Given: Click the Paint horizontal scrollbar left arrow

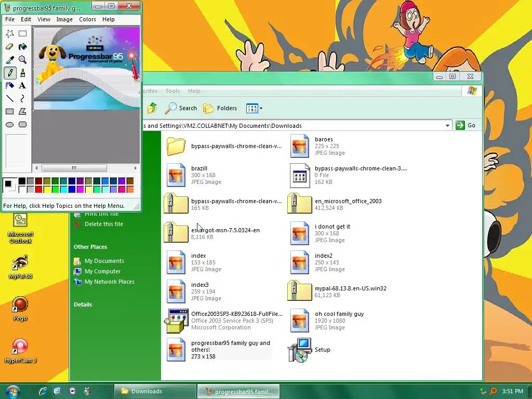Looking at the screenshot, I should [37, 168].
